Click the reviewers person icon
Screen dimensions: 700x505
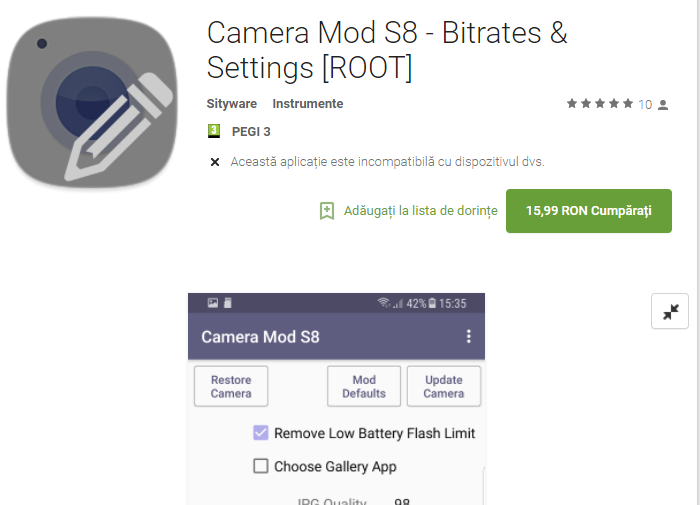663,105
